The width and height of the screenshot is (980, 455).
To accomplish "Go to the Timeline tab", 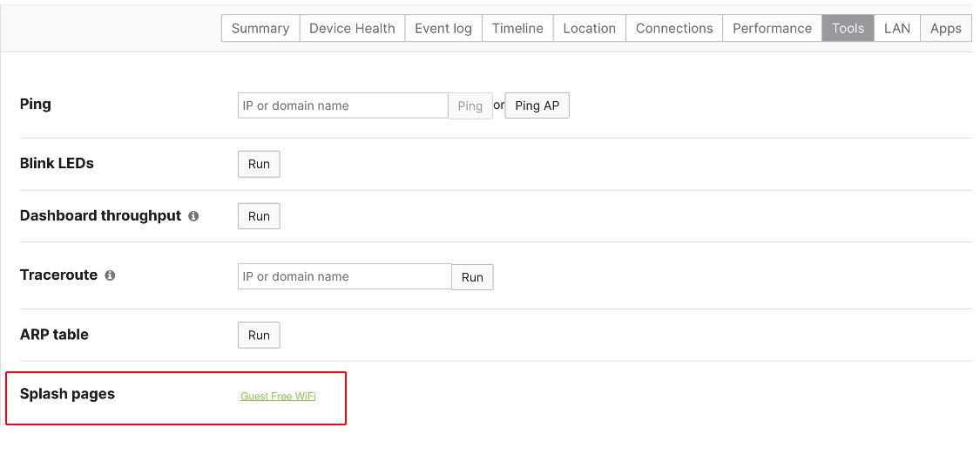I will (x=517, y=28).
